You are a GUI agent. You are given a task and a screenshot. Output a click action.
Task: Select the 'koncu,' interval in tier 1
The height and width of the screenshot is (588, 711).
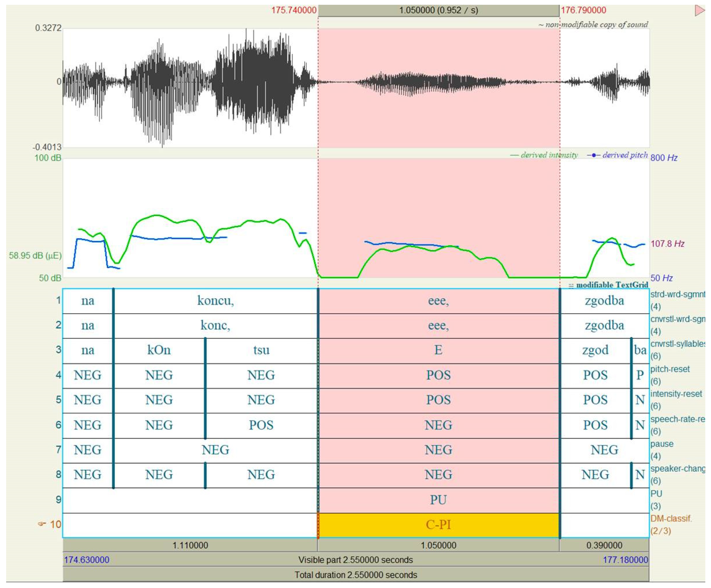[x=215, y=301]
